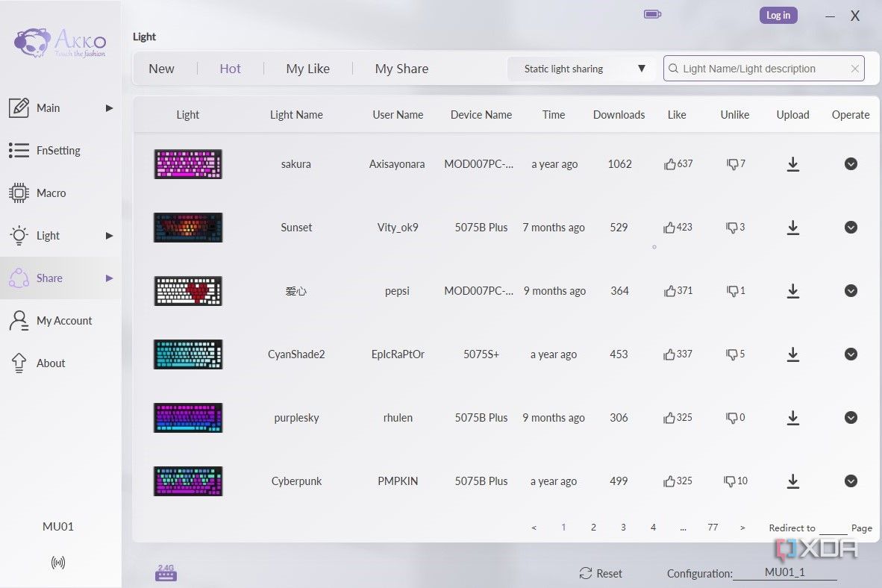Image resolution: width=882 pixels, height=588 pixels.
Task: Switch to the My Share tab
Action: point(401,69)
